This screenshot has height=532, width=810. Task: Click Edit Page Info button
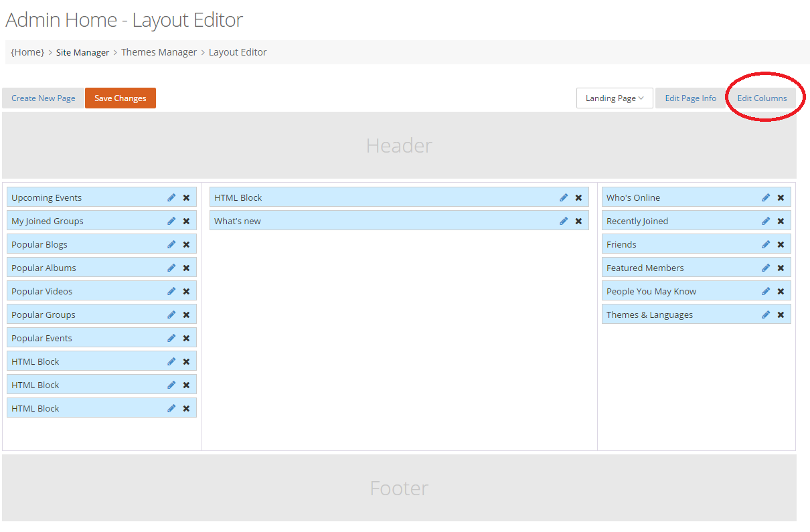[690, 98]
